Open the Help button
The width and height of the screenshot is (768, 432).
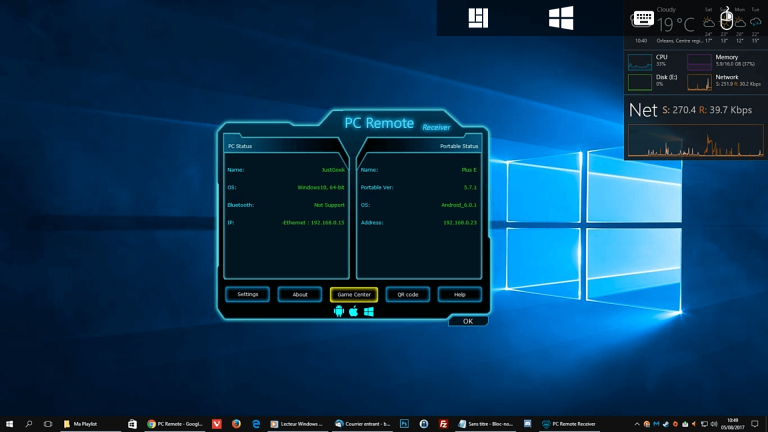(459, 294)
